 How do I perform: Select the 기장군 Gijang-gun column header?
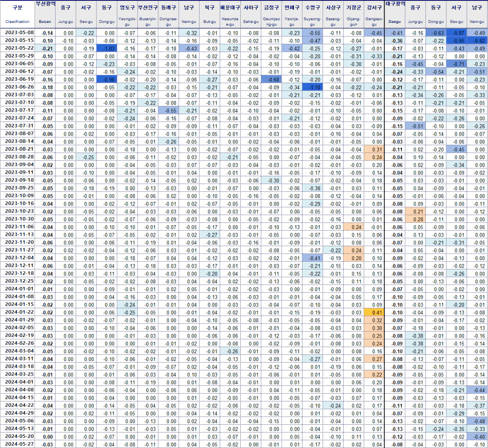[x=353, y=14]
